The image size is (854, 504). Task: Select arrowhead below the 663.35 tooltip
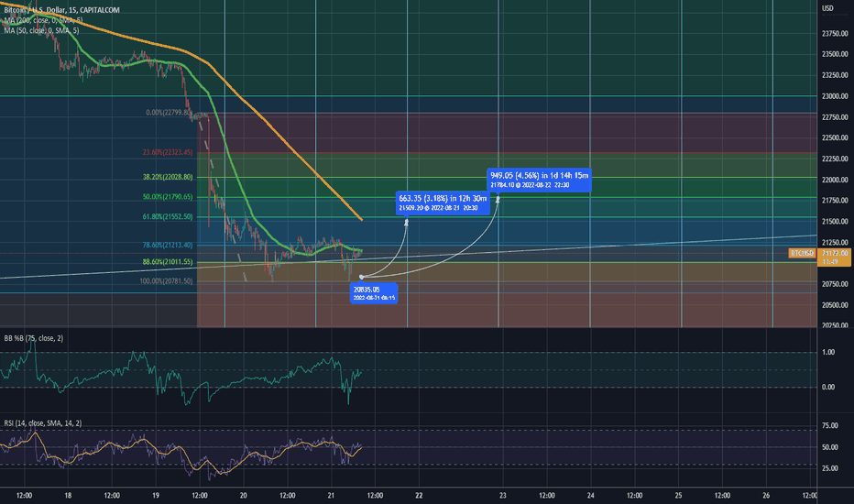click(x=406, y=222)
